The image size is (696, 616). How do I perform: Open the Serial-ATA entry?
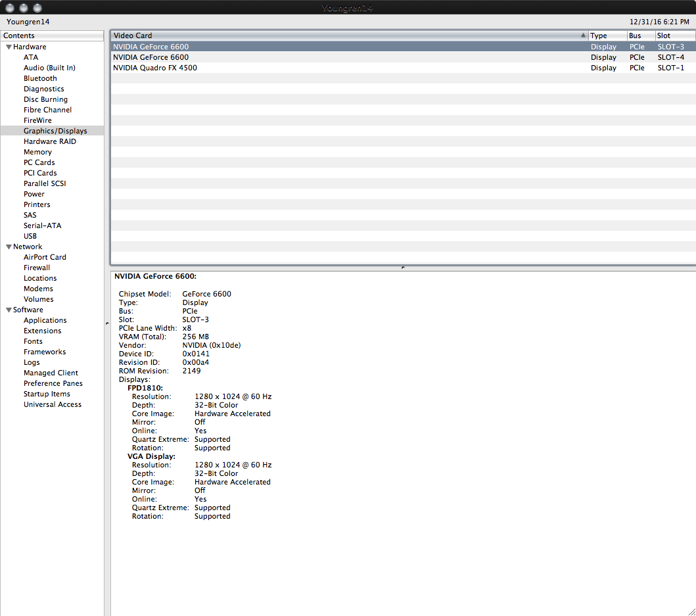point(42,225)
